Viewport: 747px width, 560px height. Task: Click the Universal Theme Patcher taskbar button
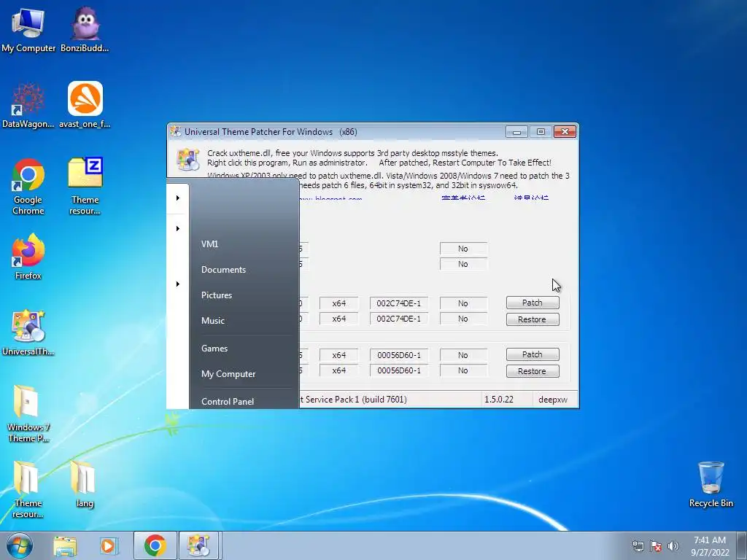(199, 545)
